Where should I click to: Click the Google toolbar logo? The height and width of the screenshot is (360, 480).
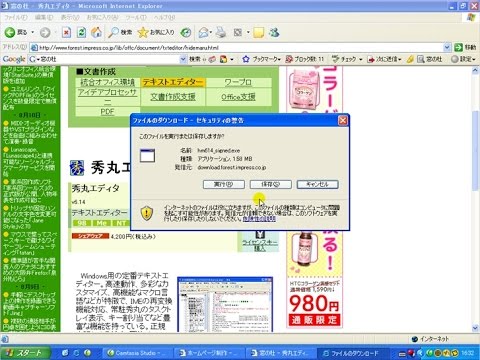tap(14, 59)
